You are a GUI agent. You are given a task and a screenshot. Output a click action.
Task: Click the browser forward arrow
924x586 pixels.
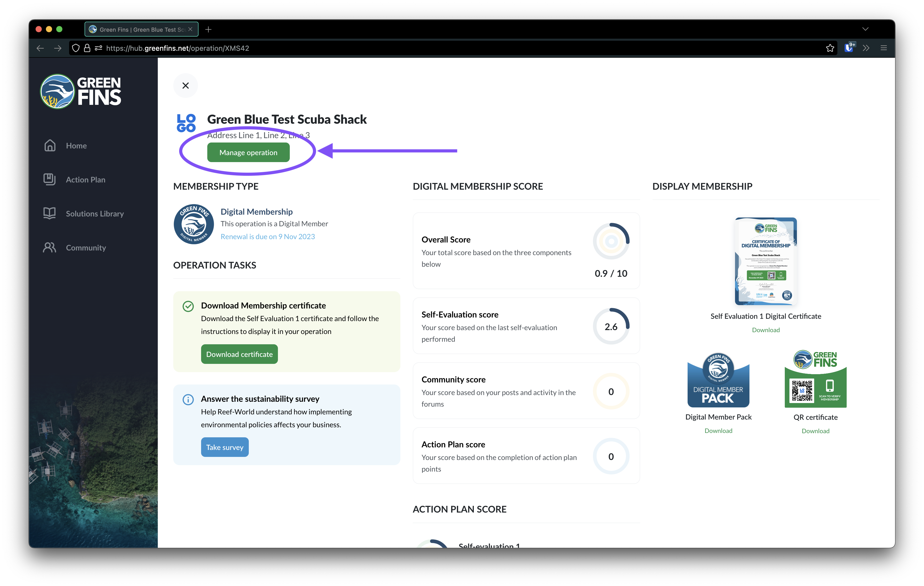point(57,48)
